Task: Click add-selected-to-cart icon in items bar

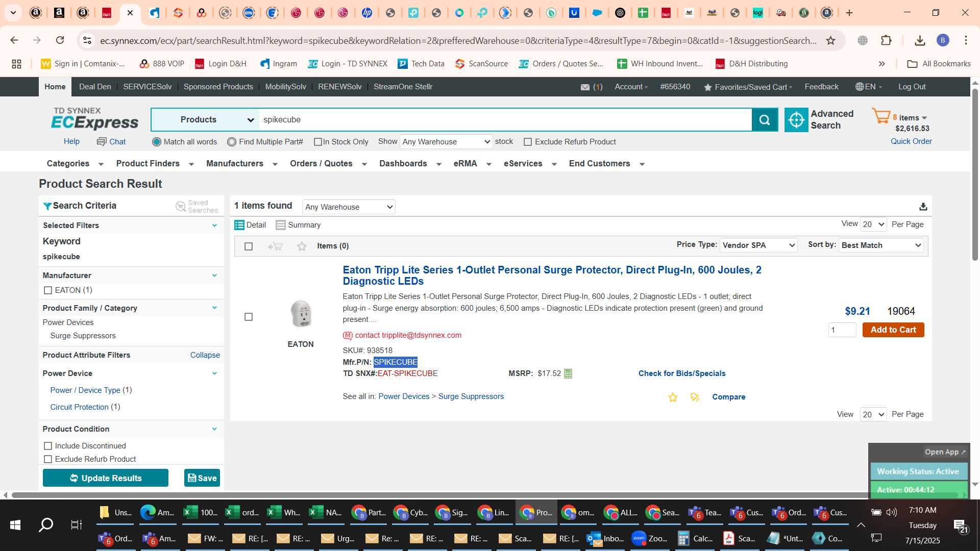Action: [x=275, y=246]
